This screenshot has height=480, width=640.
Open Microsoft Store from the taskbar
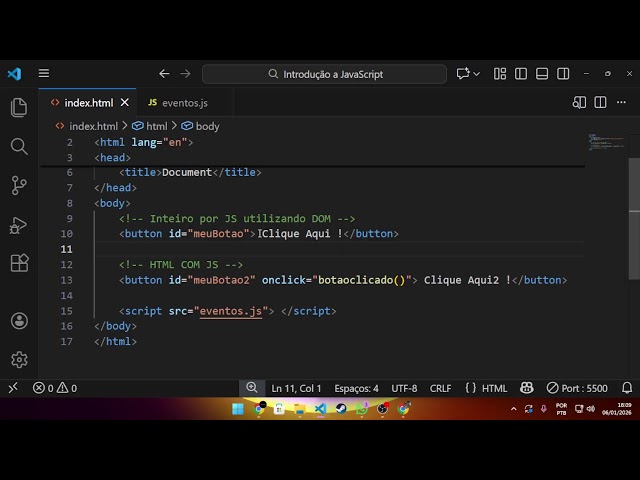[279, 409]
